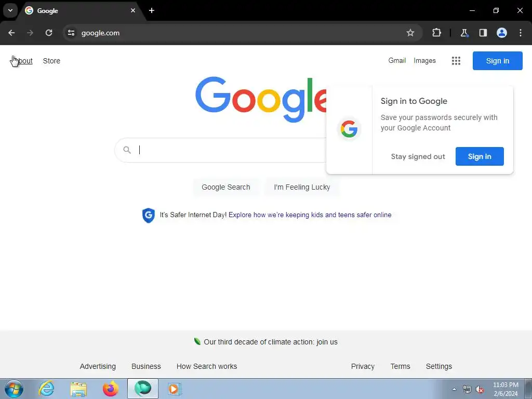The image size is (532, 399).
Task: Choose Stay signed out
Action: point(418,156)
